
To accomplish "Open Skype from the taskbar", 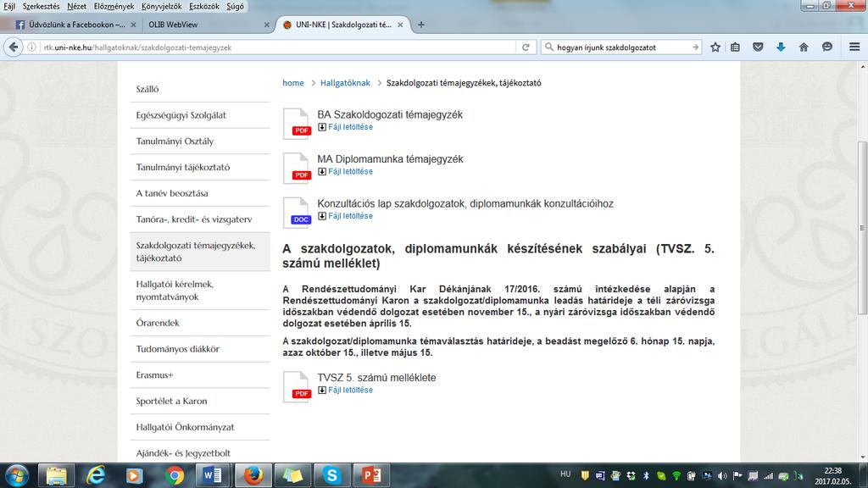I will pyautogui.click(x=331, y=475).
